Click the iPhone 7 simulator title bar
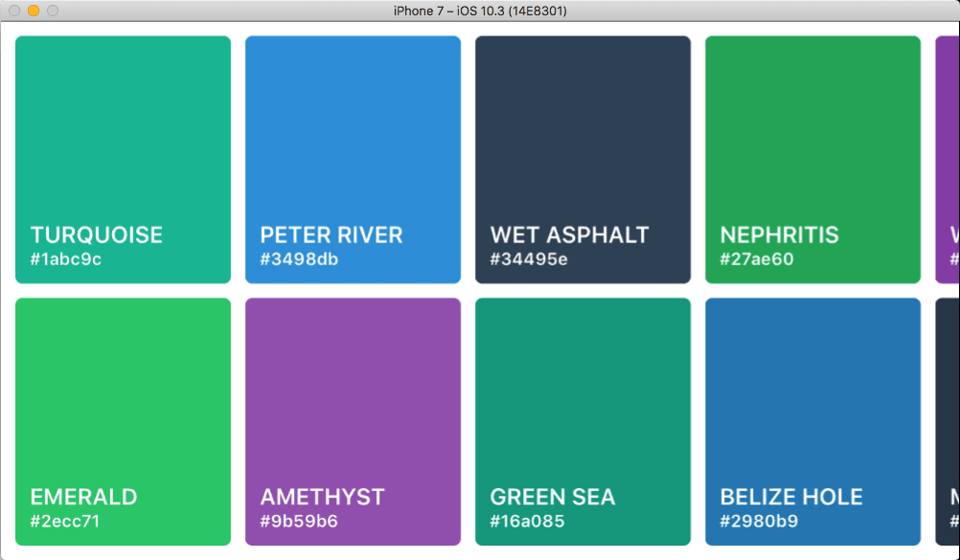This screenshot has height=560, width=960. click(480, 11)
